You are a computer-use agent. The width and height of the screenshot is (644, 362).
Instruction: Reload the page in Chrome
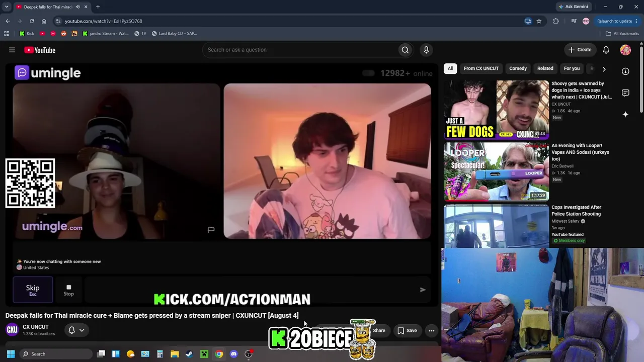32,21
